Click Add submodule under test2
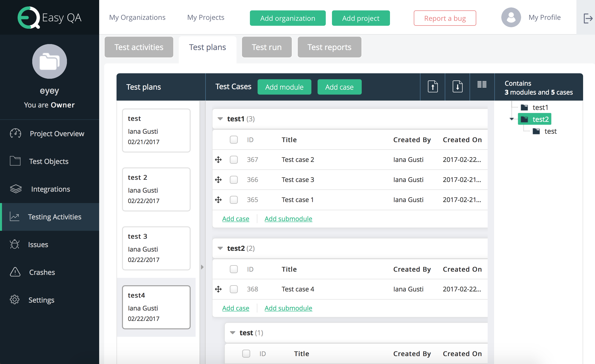This screenshot has height=364, width=595. 288,308
